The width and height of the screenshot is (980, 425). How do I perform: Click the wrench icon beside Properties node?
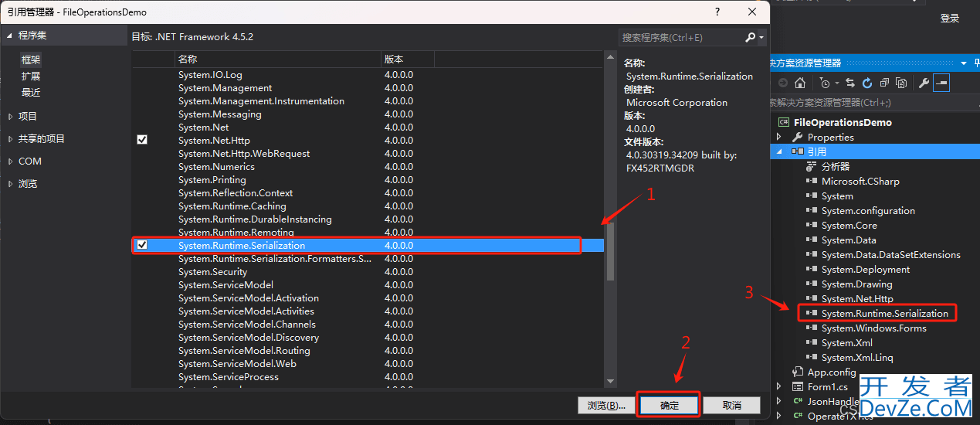(x=799, y=137)
